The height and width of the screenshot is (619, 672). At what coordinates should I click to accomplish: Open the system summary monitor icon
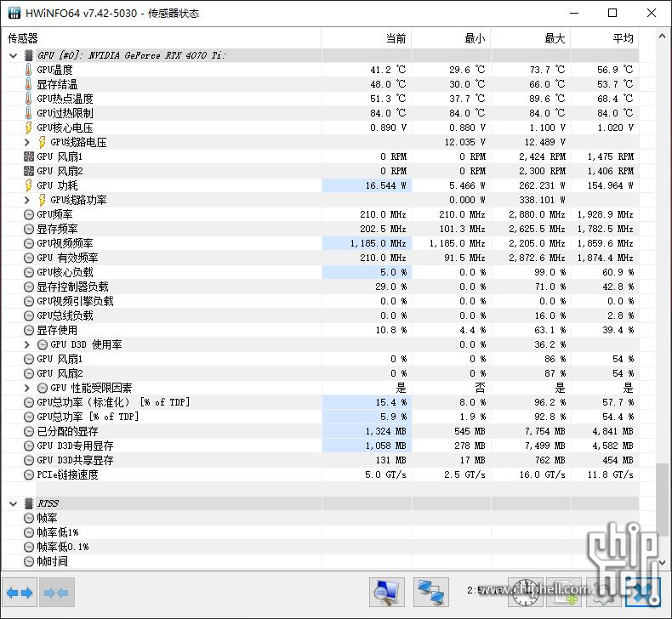(x=386, y=593)
